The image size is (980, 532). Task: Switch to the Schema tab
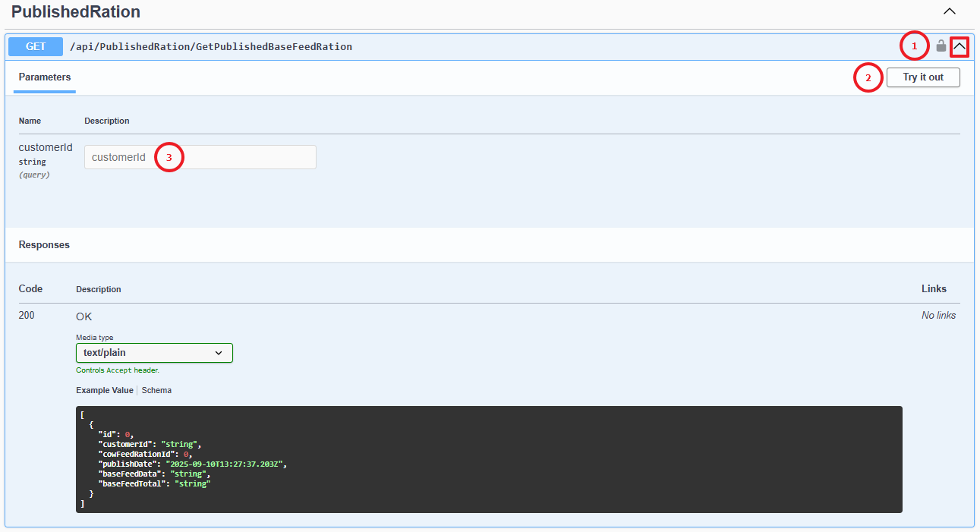(x=156, y=390)
